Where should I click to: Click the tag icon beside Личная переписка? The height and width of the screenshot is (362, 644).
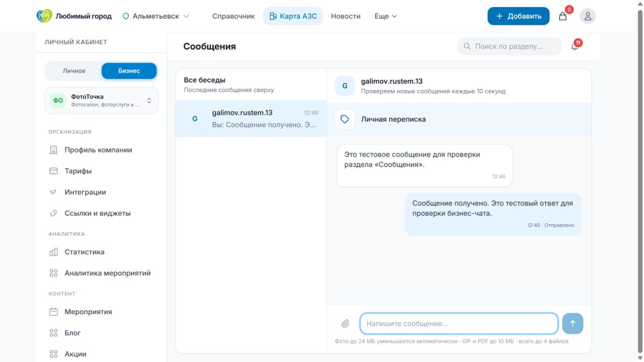pos(345,119)
